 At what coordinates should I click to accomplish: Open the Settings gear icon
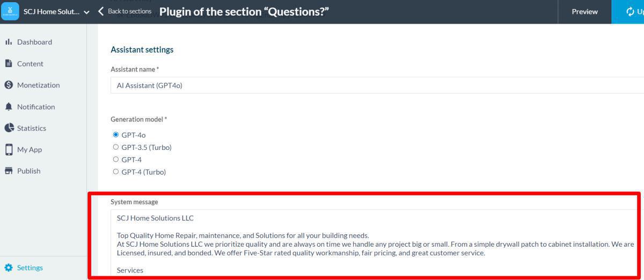(x=9, y=268)
